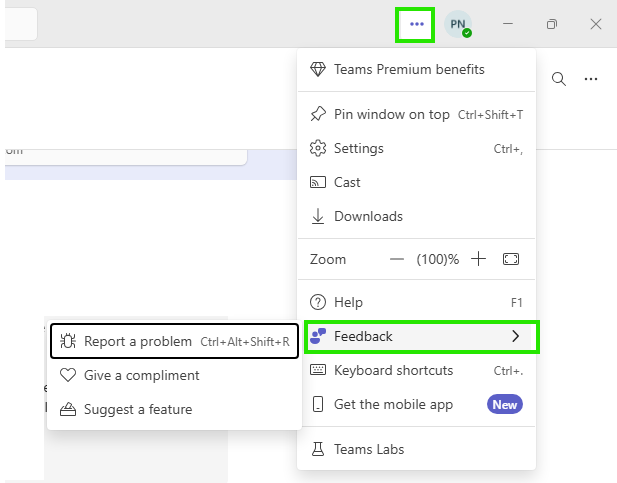Click the Help question mark icon
Viewport: 617px width, 483px height.
coord(318,302)
